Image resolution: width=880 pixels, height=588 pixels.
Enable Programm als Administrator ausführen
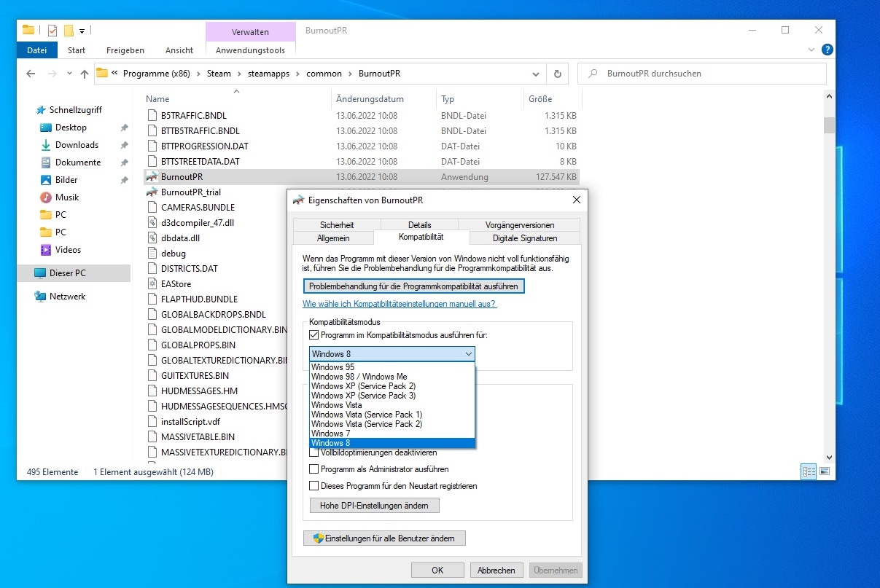point(314,469)
